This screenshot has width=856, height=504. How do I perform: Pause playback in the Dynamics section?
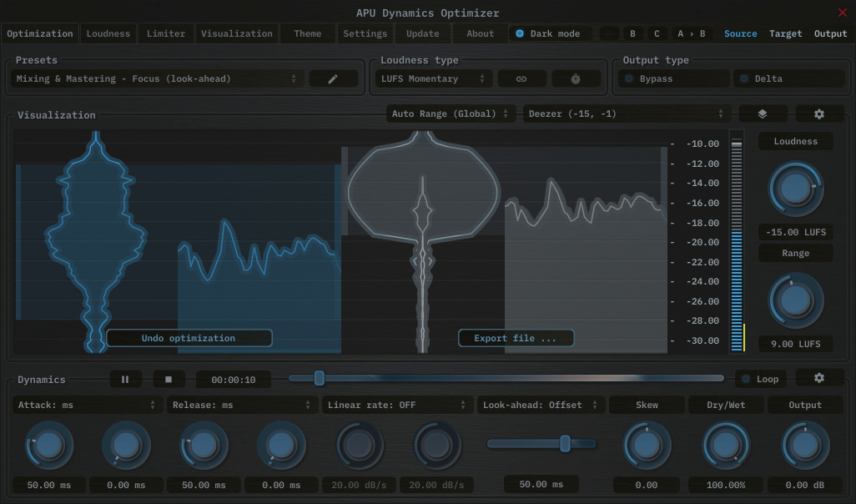pos(125,379)
